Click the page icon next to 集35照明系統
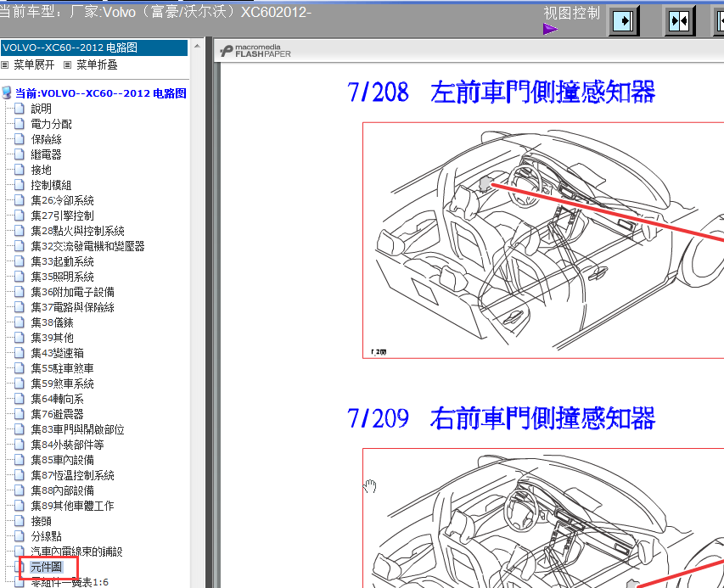The width and height of the screenshot is (724, 588). [x=19, y=277]
